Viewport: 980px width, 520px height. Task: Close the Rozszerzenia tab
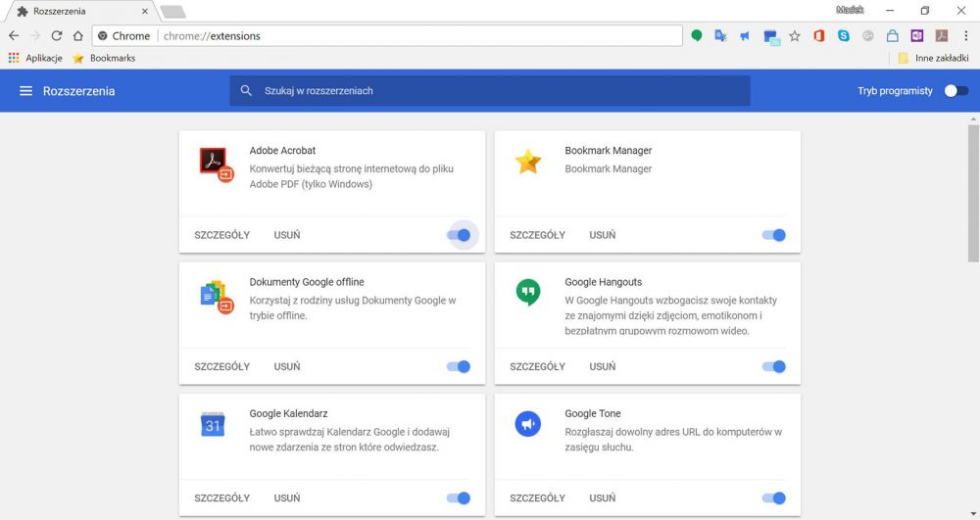(x=145, y=11)
